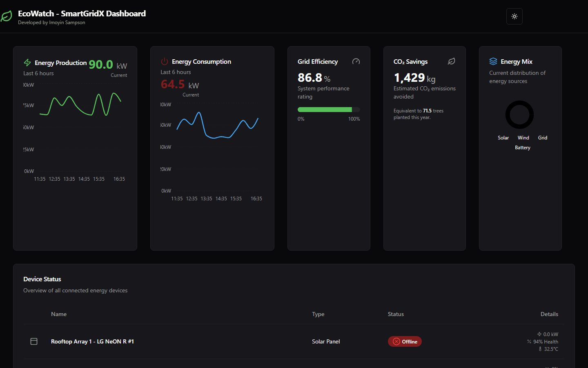Toggle the light/dark theme sun button
This screenshot has height=368, width=588.
(x=514, y=16)
